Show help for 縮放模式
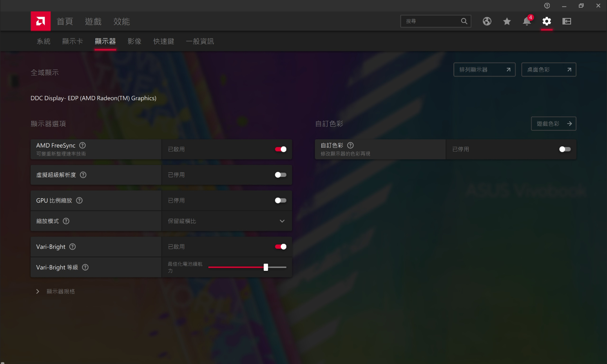Image resolution: width=607 pixels, height=364 pixels. coord(66,221)
